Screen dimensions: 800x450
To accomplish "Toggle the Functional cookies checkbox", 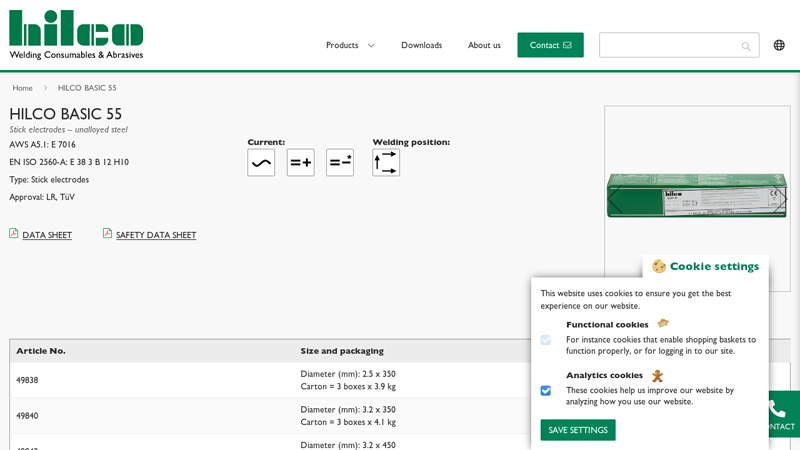I will (x=546, y=340).
